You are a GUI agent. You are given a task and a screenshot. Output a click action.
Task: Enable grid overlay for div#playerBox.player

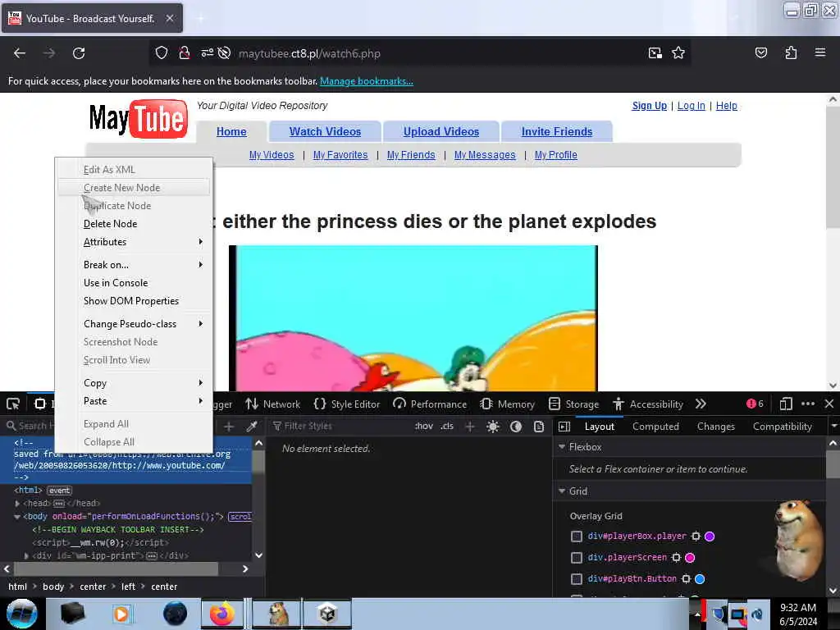click(x=577, y=536)
